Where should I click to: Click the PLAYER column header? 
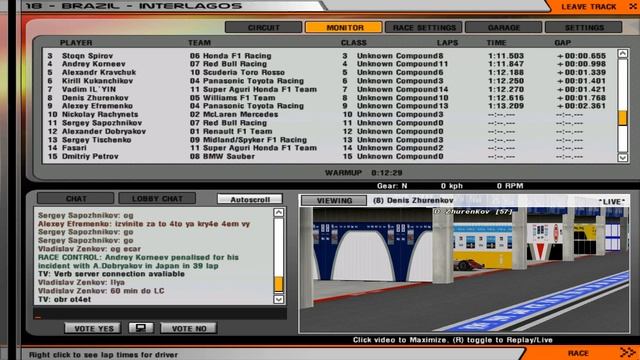(x=76, y=42)
